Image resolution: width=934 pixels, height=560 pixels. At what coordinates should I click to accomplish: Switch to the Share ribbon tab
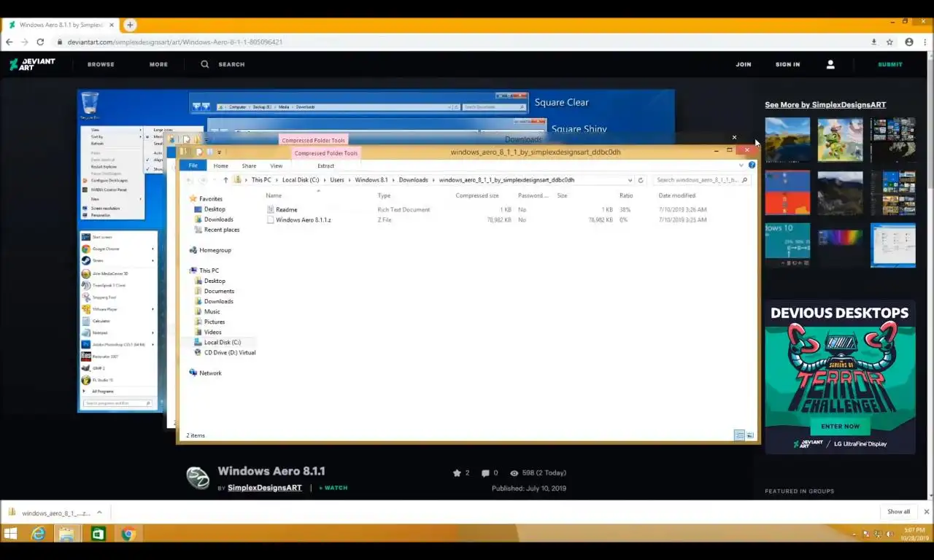pyautogui.click(x=249, y=166)
